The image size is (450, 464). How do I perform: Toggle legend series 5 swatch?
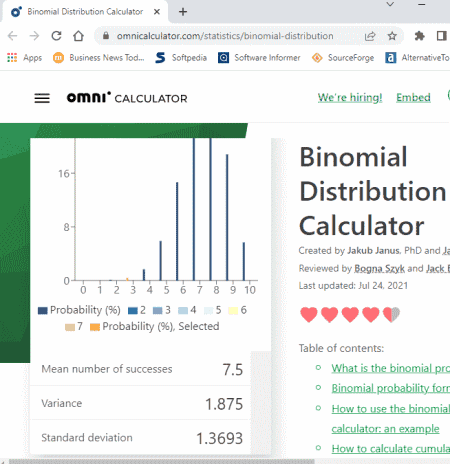(x=208, y=311)
